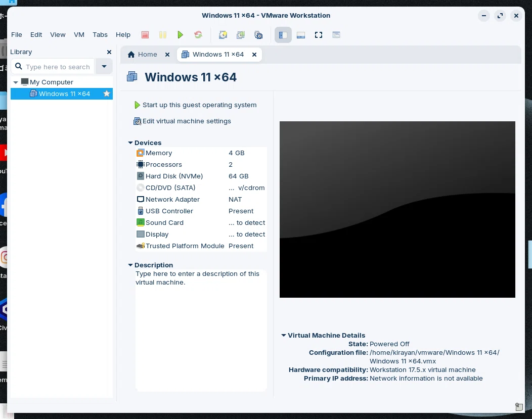Screen dimensions: 532x419
Task: Enter full screen mode via toolbar icon
Action: click(x=318, y=35)
